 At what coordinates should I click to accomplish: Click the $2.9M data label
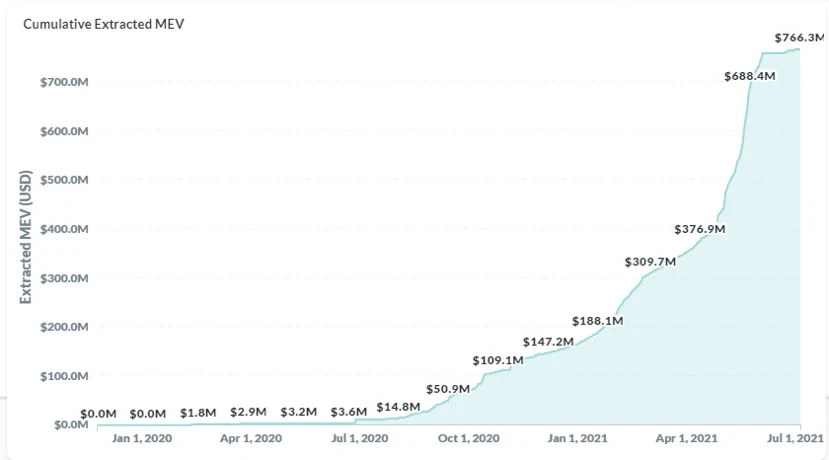click(x=249, y=412)
